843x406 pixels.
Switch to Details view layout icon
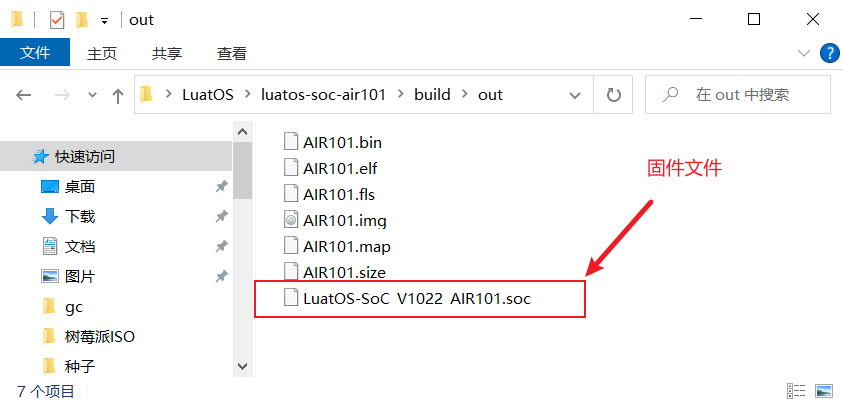pos(797,390)
